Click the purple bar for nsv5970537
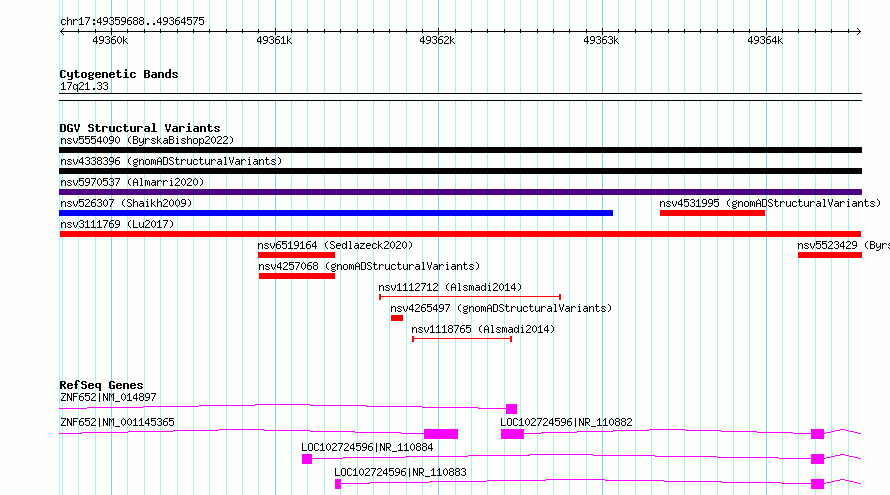890x495 pixels. pos(460,192)
